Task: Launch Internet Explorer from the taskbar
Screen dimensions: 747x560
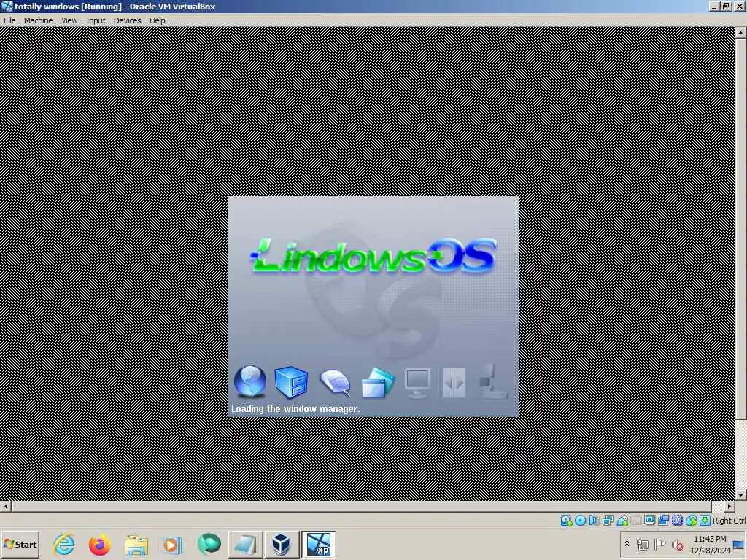Action: click(x=64, y=544)
